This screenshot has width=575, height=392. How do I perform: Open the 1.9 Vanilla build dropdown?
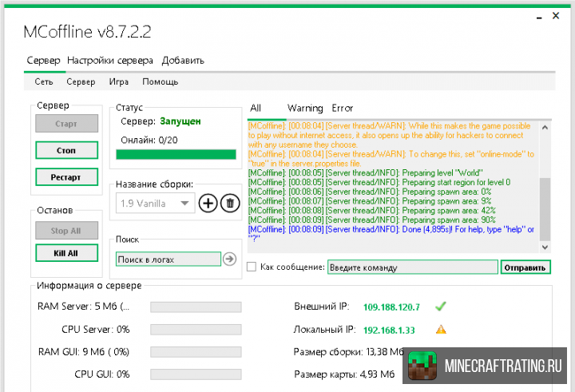[155, 203]
